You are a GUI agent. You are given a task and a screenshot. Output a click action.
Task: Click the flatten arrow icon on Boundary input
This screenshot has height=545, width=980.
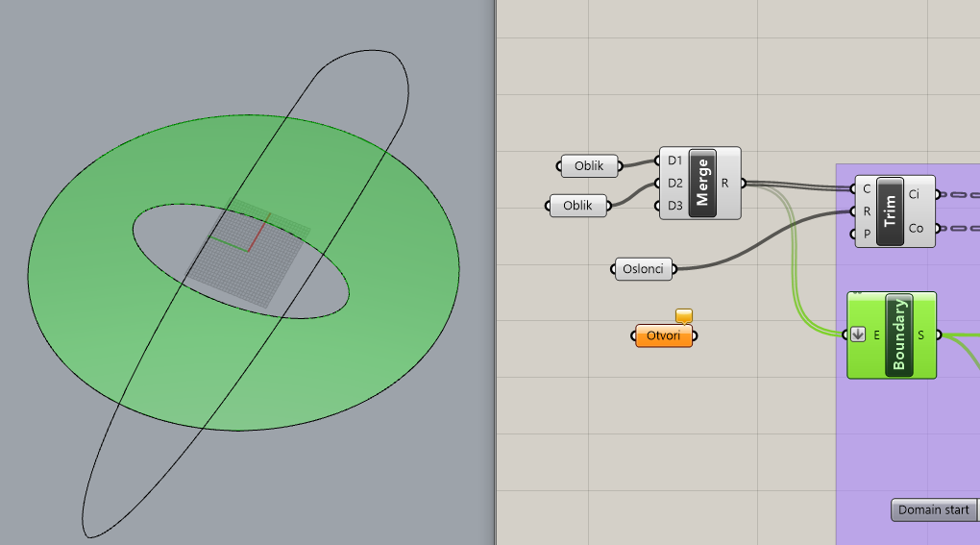pyautogui.click(x=858, y=335)
